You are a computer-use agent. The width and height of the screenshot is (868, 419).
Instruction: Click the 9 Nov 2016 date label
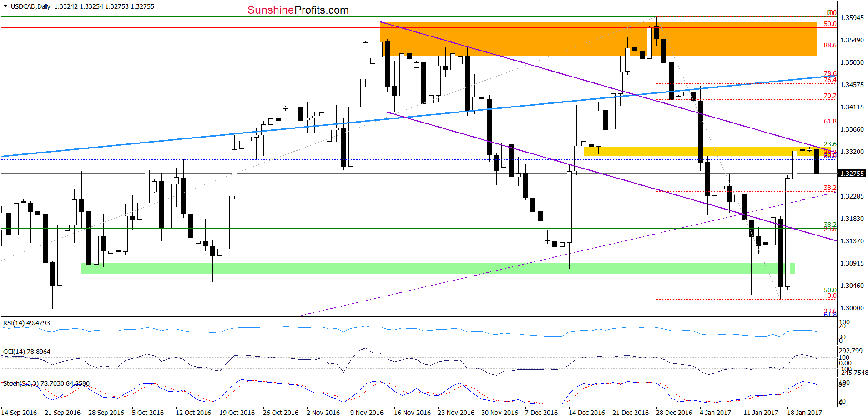tap(367, 413)
